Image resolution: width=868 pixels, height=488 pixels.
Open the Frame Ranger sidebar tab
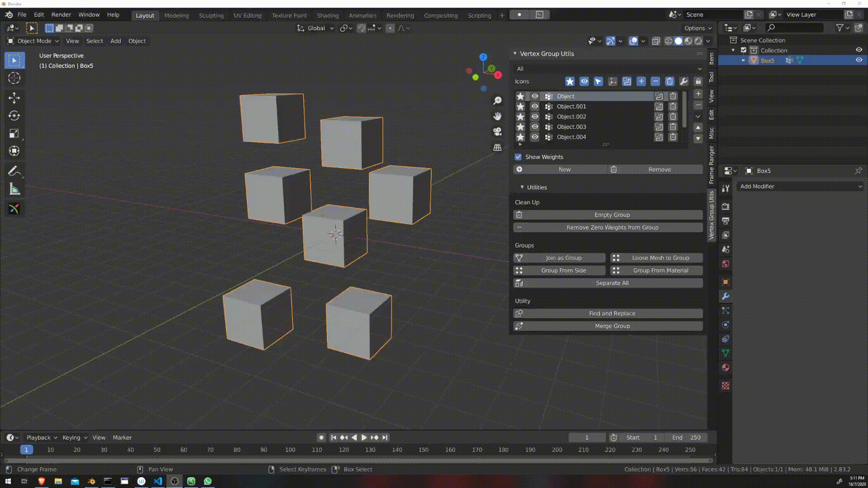(712, 164)
